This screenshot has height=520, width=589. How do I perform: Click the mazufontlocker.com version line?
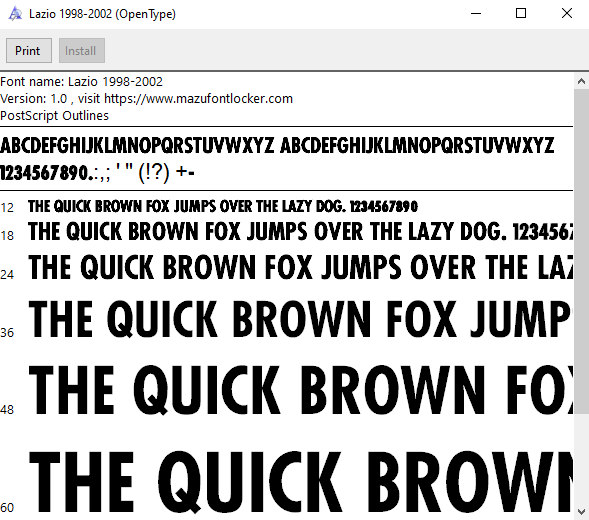pos(146,99)
